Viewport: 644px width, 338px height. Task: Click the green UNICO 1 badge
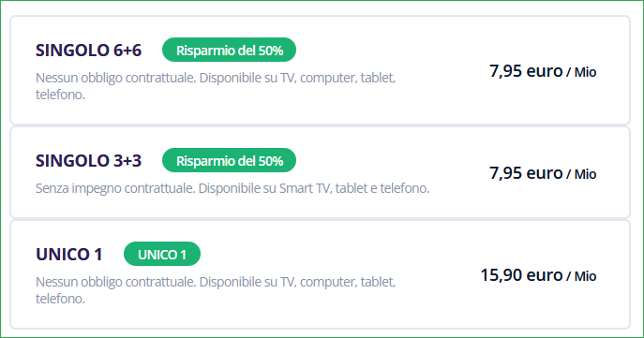coord(162,254)
